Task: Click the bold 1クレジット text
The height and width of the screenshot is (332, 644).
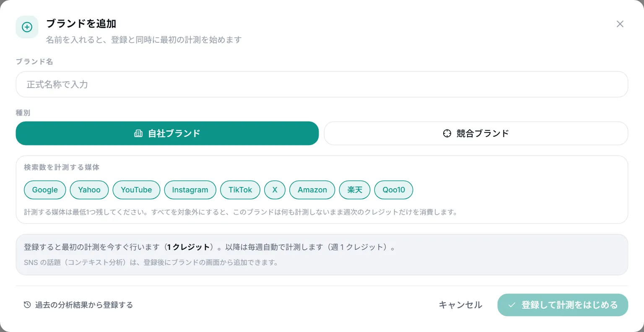Action: click(189, 247)
